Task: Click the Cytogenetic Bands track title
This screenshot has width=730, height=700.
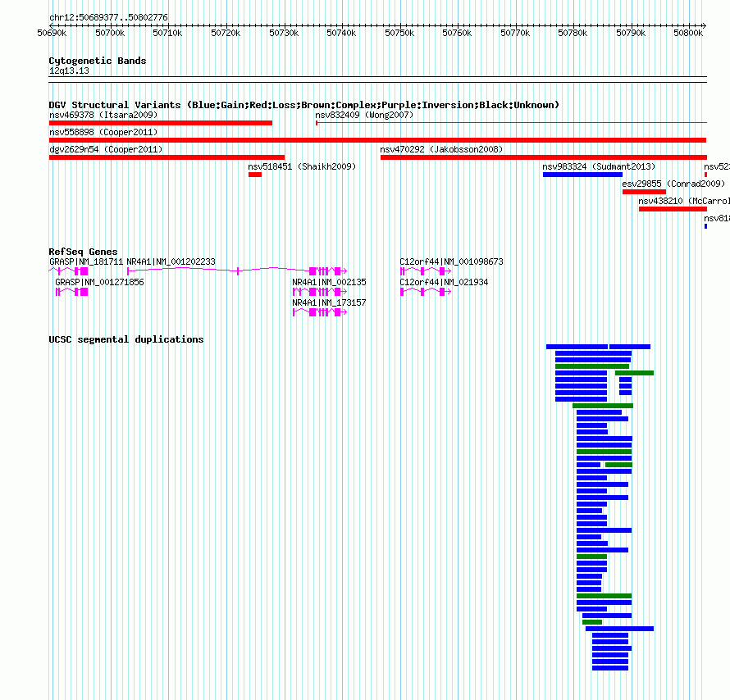Action: (x=98, y=61)
